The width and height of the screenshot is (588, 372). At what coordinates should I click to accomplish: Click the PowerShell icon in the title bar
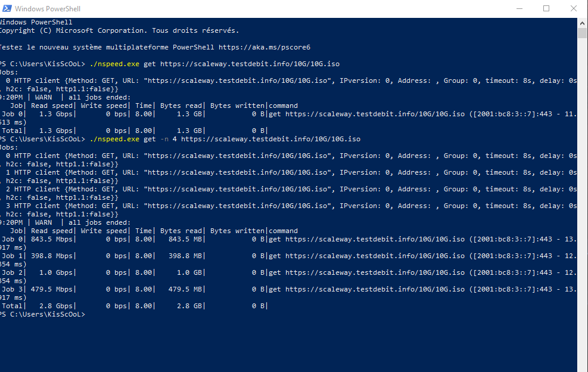coord(6,8)
